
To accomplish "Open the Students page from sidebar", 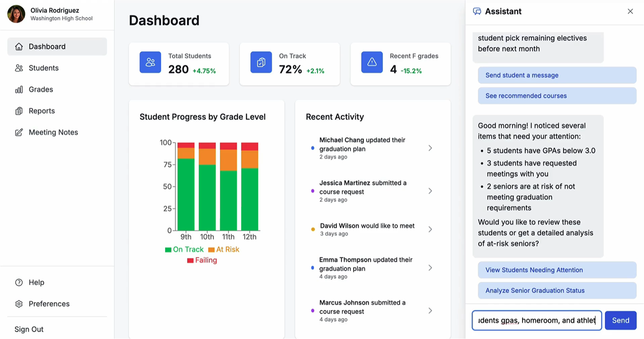I will pyautogui.click(x=44, y=68).
